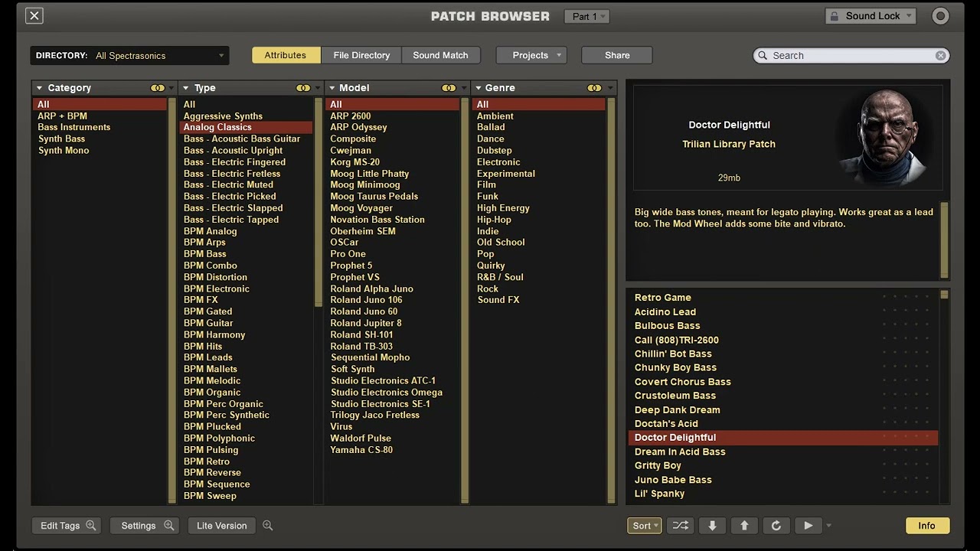The height and width of the screenshot is (551, 980).
Task: Select 'Dubstep' genre
Action: [x=538, y=150]
